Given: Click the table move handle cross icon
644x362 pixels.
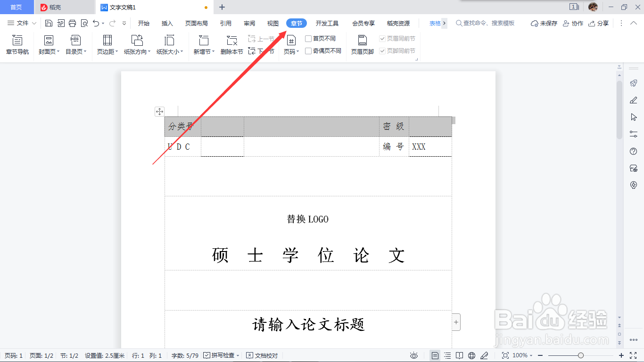Looking at the screenshot, I should 159,111.
